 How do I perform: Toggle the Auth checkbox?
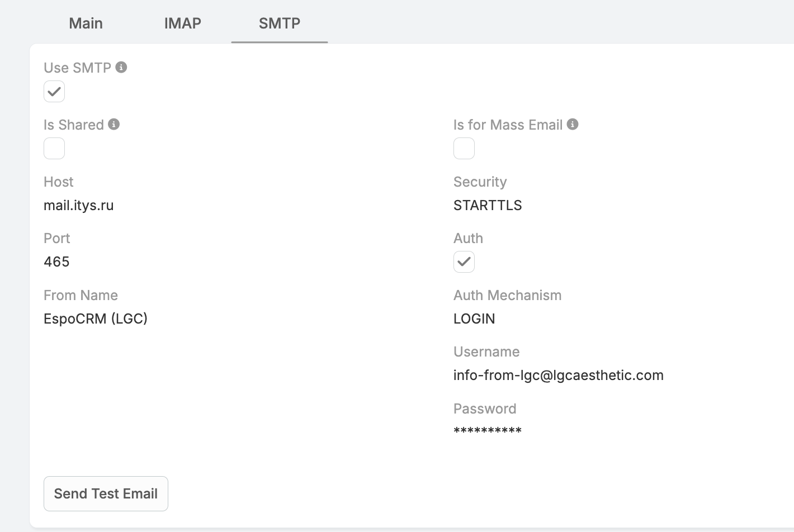(x=464, y=262)
